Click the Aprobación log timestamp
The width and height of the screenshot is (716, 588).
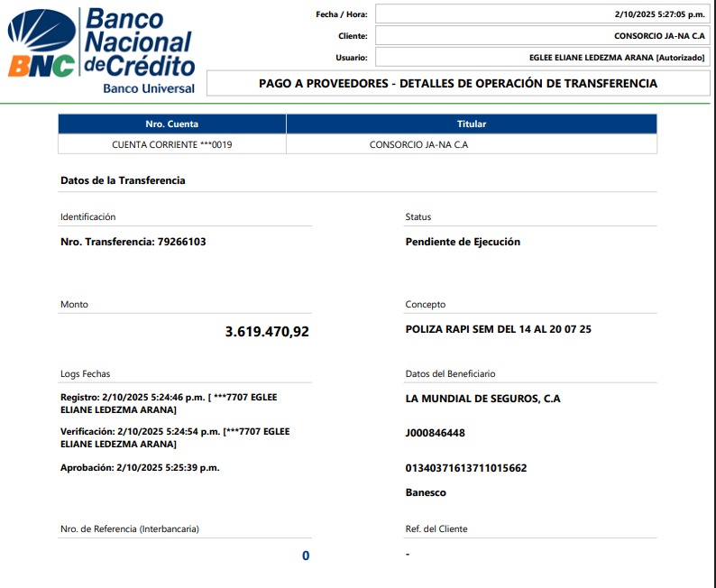140,467
